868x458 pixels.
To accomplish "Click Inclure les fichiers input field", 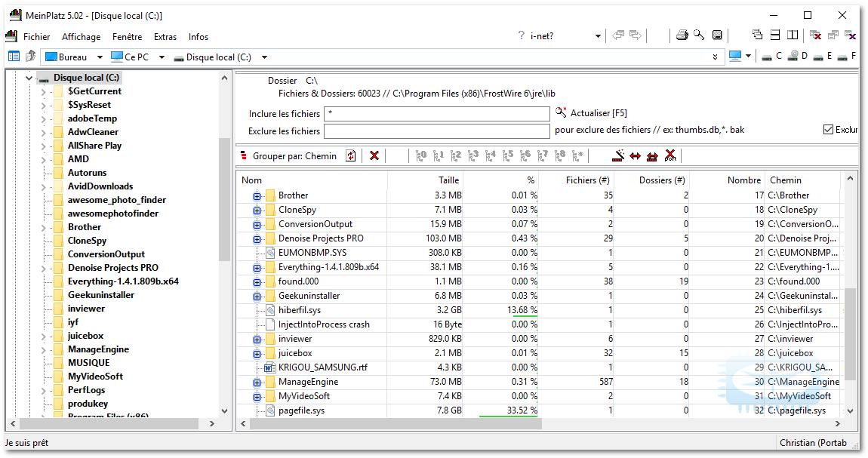I will tap(437, 113).
